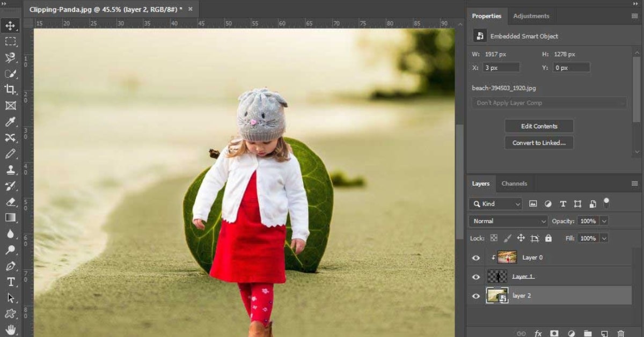
Task: Toggle lock all padlock icon
Action: pyautogui.click(x=548, y=238)
